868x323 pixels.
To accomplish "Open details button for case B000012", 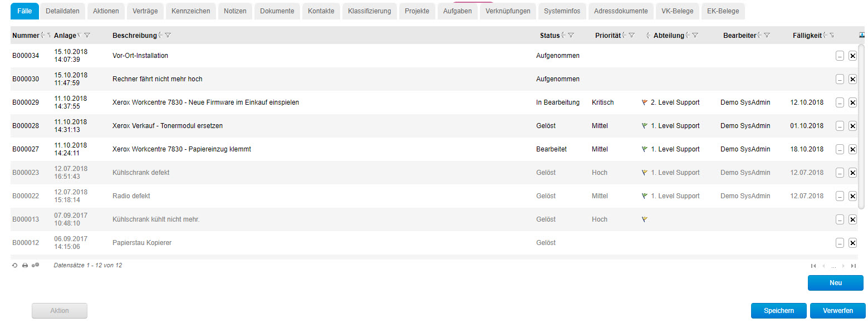I will click(x=840, y=243).
